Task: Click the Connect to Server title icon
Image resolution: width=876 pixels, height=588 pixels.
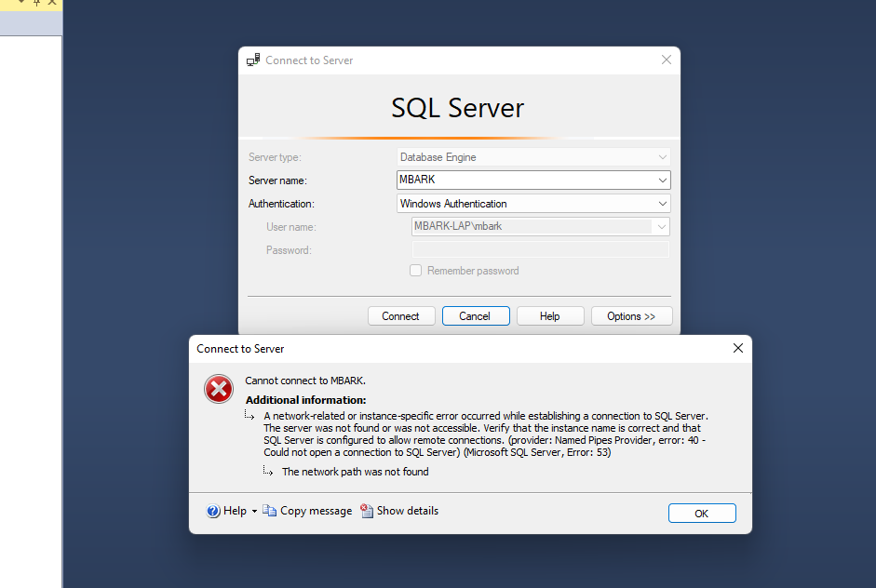Action: (x=253, y=60)
